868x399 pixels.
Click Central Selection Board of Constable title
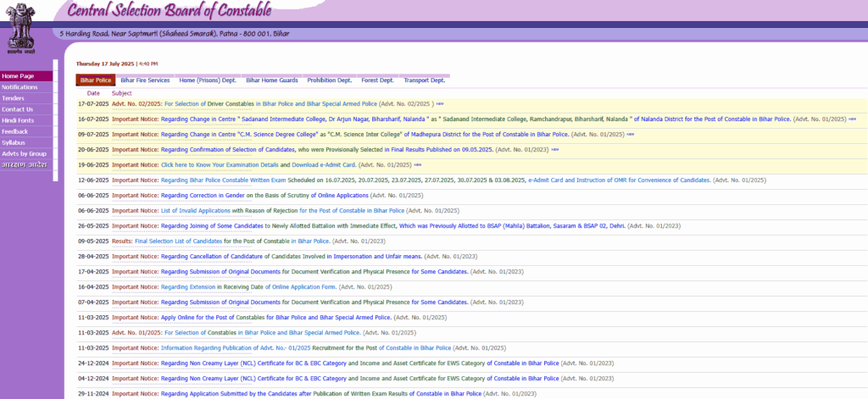tap(170, 10)
